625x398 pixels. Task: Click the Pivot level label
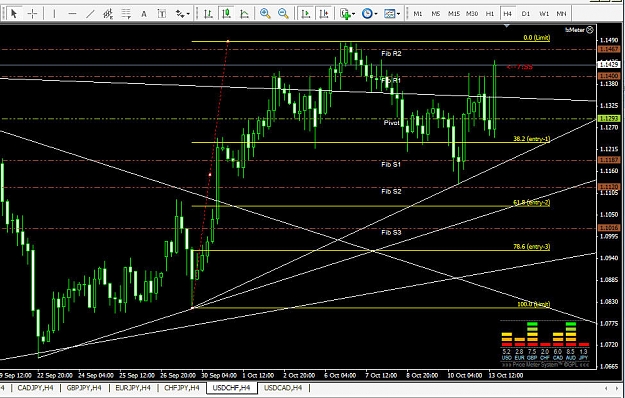[x=391, y=123]
